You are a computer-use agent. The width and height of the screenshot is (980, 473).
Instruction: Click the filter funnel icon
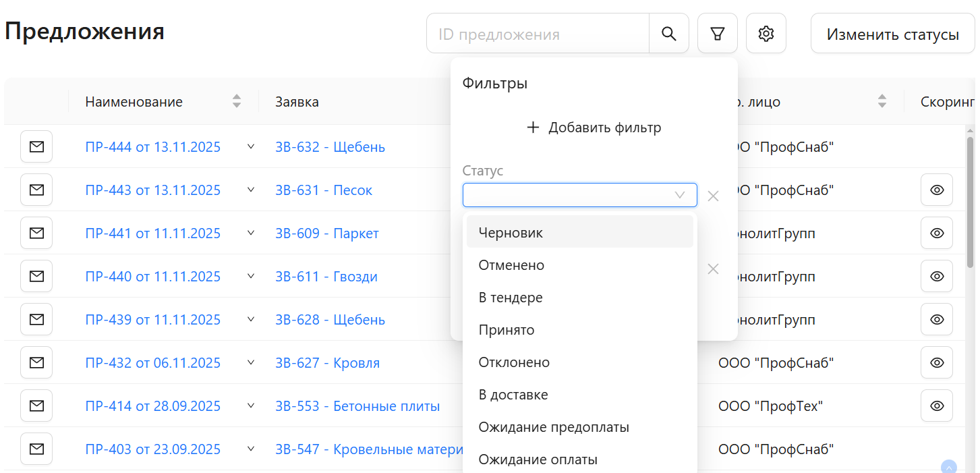pos(717,32)
